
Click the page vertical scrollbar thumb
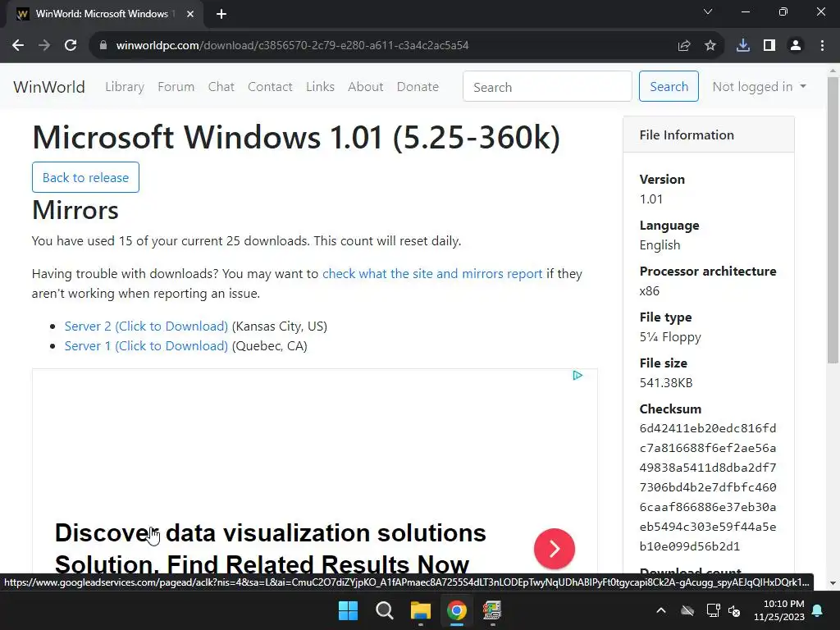click(833, 220)
